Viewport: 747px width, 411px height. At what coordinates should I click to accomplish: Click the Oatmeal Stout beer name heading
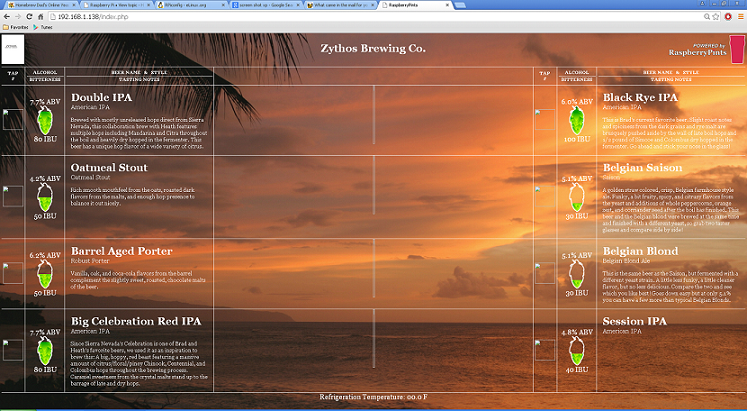[109, 168]
